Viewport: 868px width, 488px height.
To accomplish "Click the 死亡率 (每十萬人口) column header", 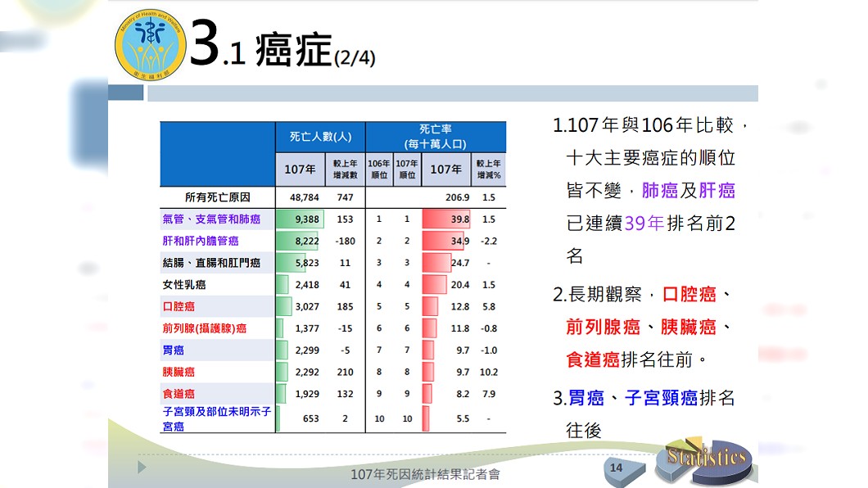I will tap(436, 137).
